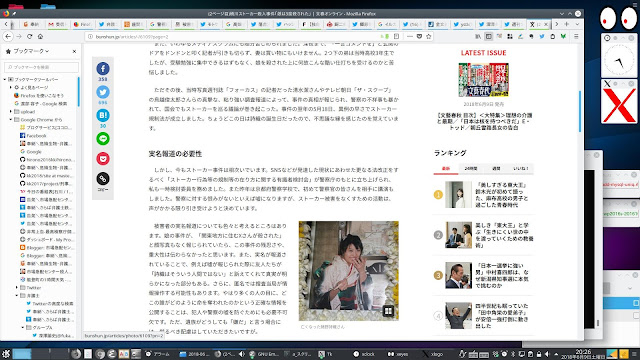Open the Firefox home page
640x360 pixels.
pyautogui.click(x=40, y=36)
